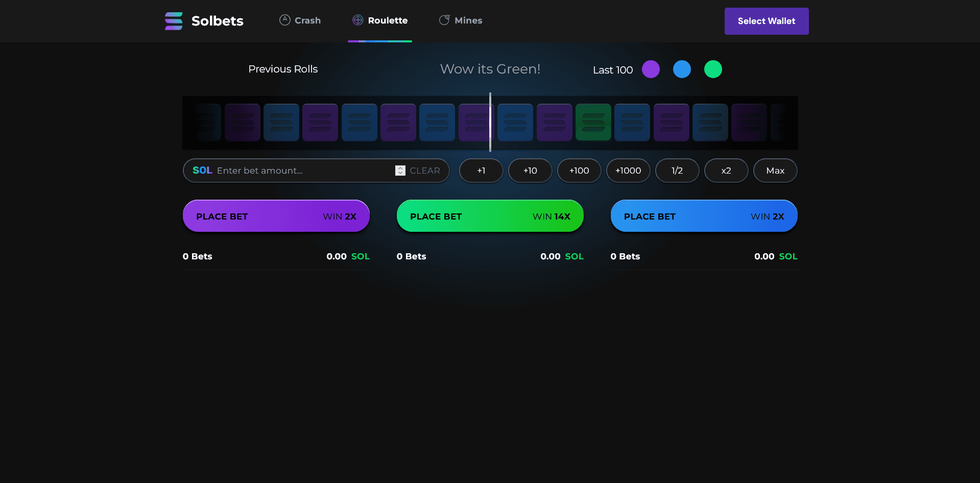The image size is (980, 483).
Task: Click "0.00 SOL" total under the blue button
Action: coord(776,256)
